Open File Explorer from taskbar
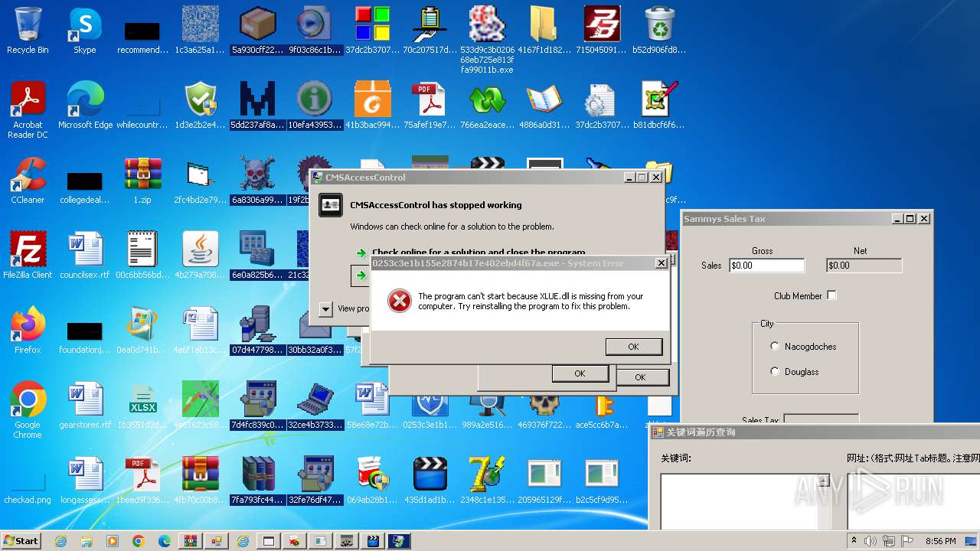The width and height of the screenshot is (980, 551). [x=87, y=541]
